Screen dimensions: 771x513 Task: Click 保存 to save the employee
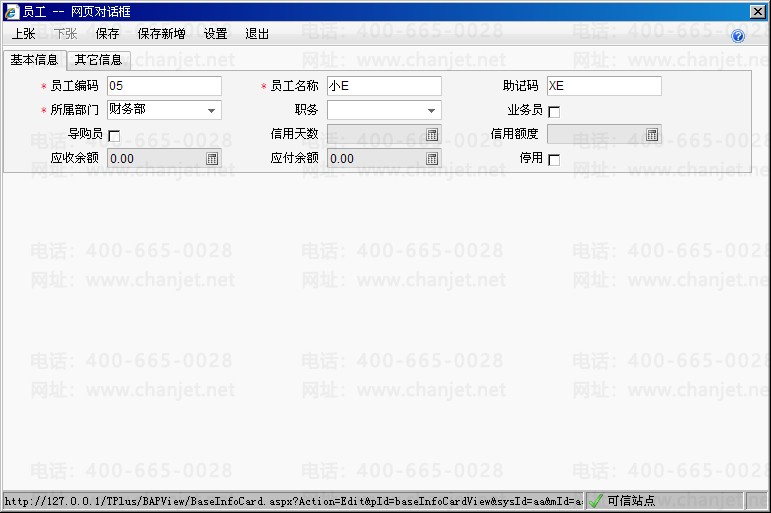point(107,33)
